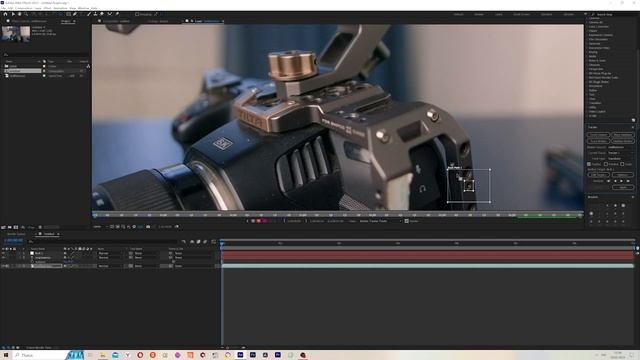Select the Zoom magnifier tool

[26, 14]
